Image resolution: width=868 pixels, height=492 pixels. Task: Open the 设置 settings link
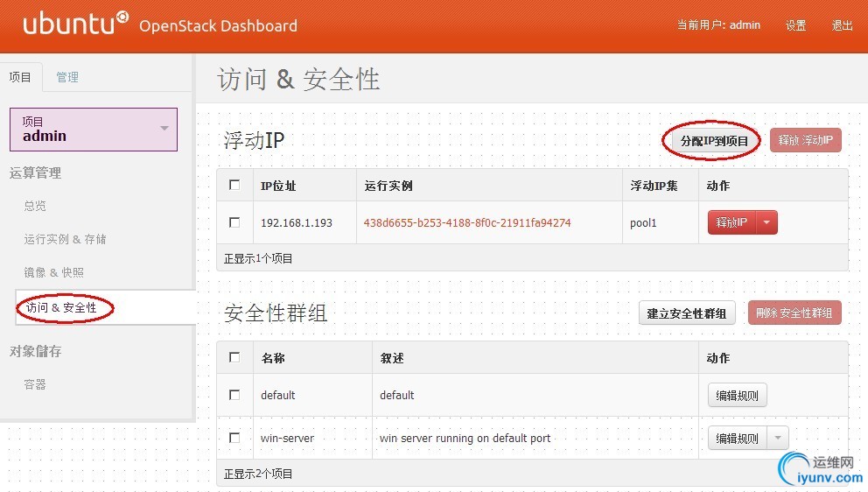[795, 25]
